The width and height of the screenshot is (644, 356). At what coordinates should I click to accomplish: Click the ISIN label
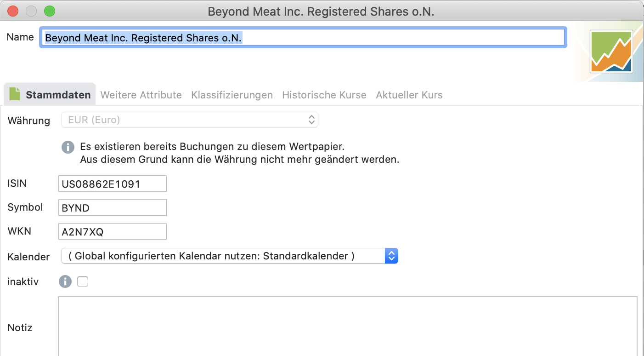click(17, 184)
